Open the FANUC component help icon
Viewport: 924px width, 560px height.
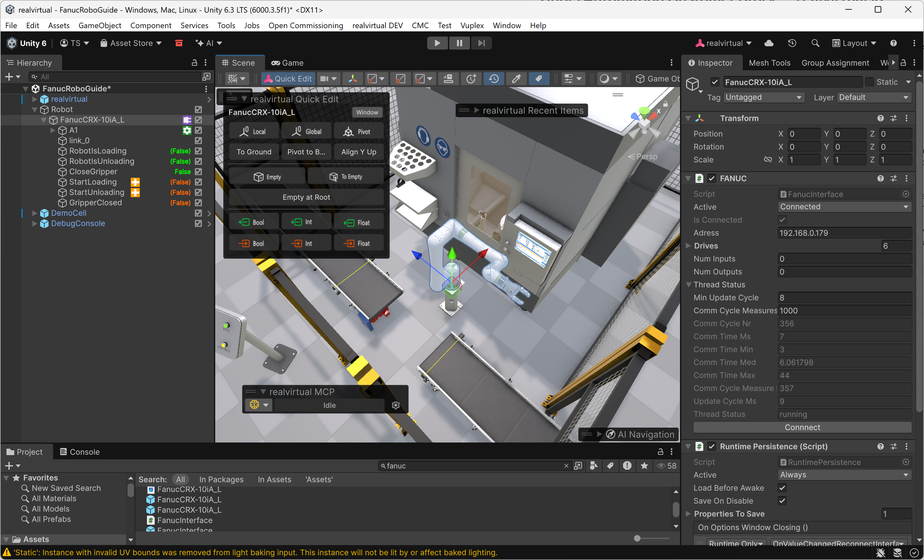tap(881, 179)
